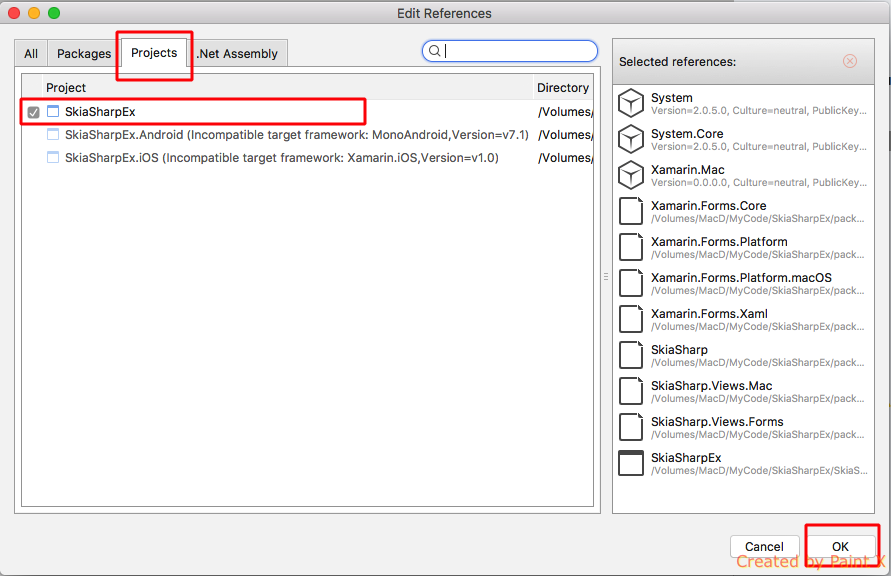Select SkiaSharp.Views.Mac in the selected references
The image size is (891, 576).
[x=743, y=391]
